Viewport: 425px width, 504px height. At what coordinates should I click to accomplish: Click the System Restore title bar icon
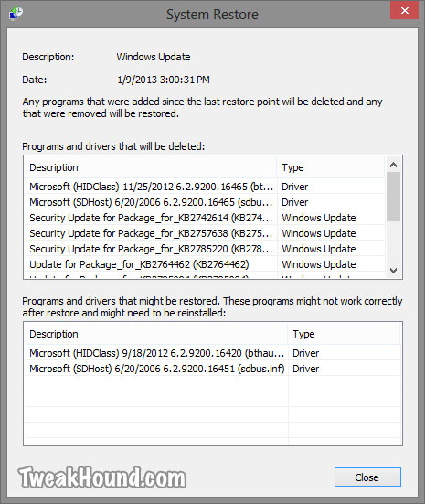click(x=16, y=14)
